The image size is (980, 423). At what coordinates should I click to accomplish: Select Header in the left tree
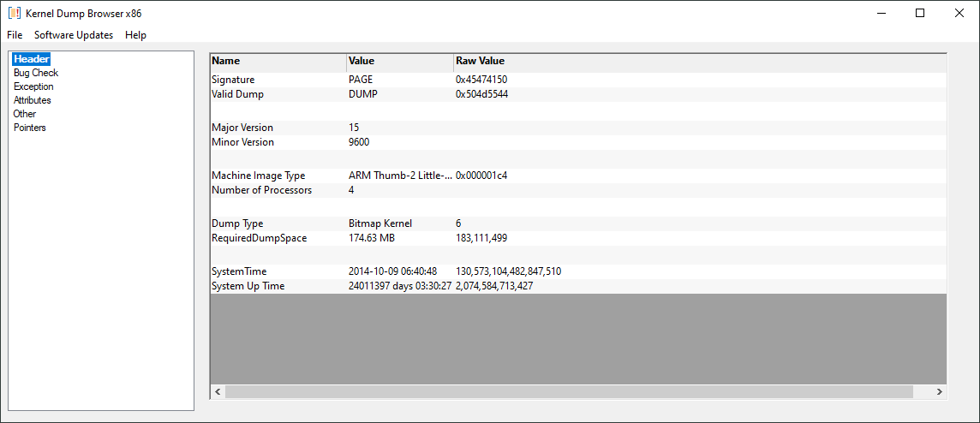click(31, 59)
